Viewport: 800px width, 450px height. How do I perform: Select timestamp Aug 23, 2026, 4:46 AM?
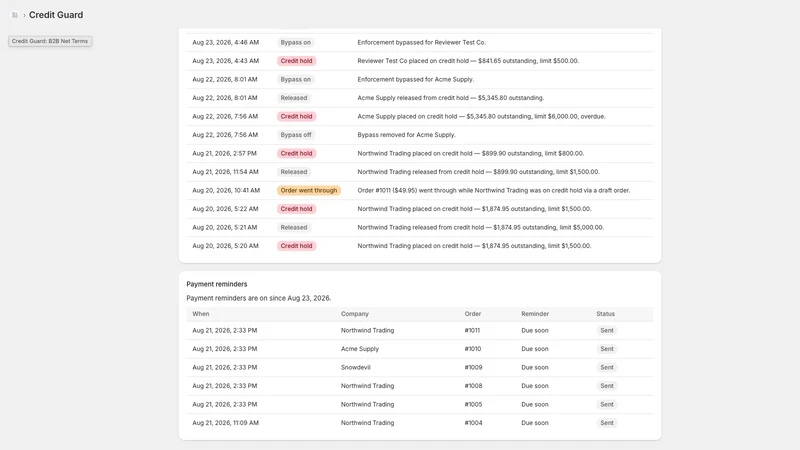(x=226, y=42)
